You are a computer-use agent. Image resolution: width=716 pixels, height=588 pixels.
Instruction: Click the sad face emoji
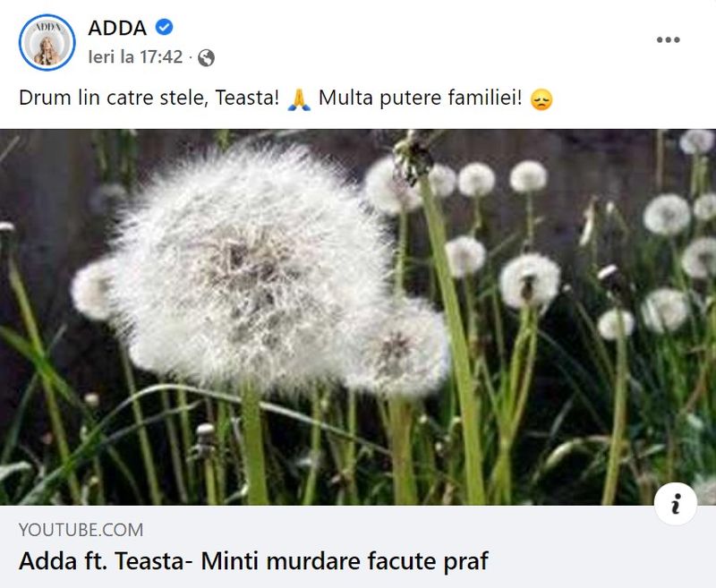click(x=541, y=99)
